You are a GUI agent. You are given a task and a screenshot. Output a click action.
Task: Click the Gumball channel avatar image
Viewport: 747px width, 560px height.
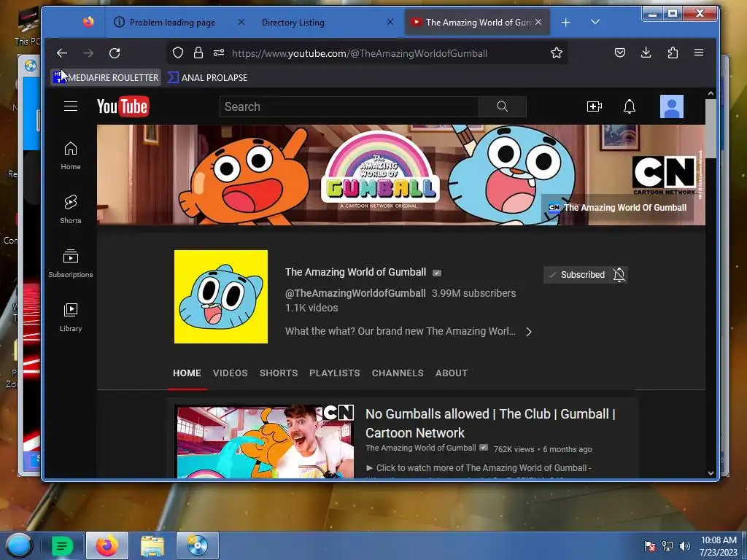[220, 297]
